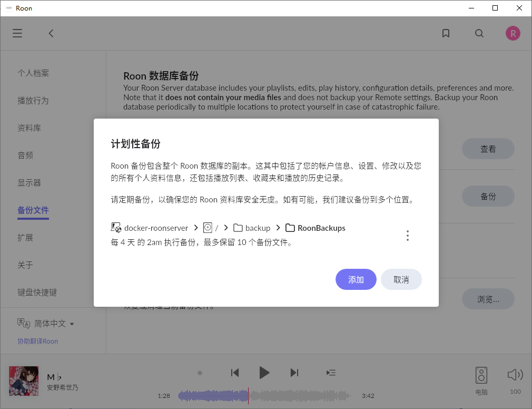Open the volume control icon

coord(515,375)
